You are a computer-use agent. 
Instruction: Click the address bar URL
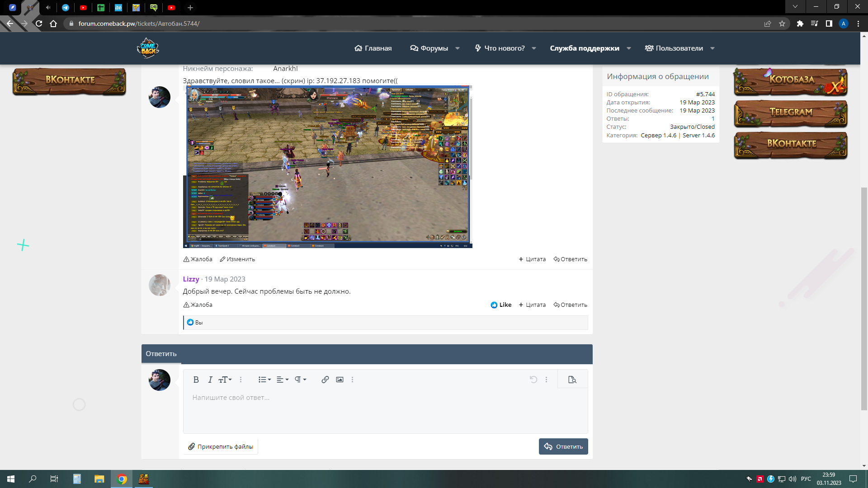[139, 23]
